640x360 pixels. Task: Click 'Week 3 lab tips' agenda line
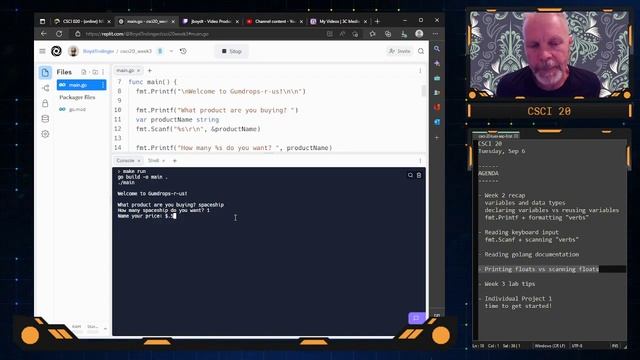click(x=509, y=284)
